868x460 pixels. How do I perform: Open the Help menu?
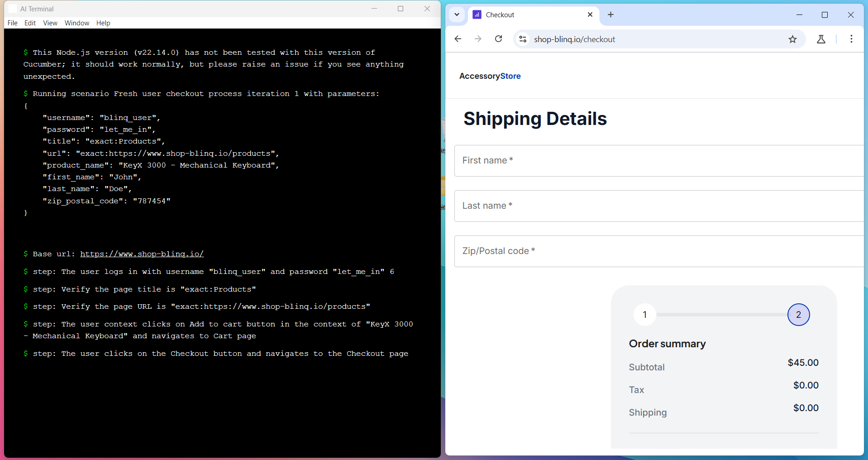coord(103,23)
